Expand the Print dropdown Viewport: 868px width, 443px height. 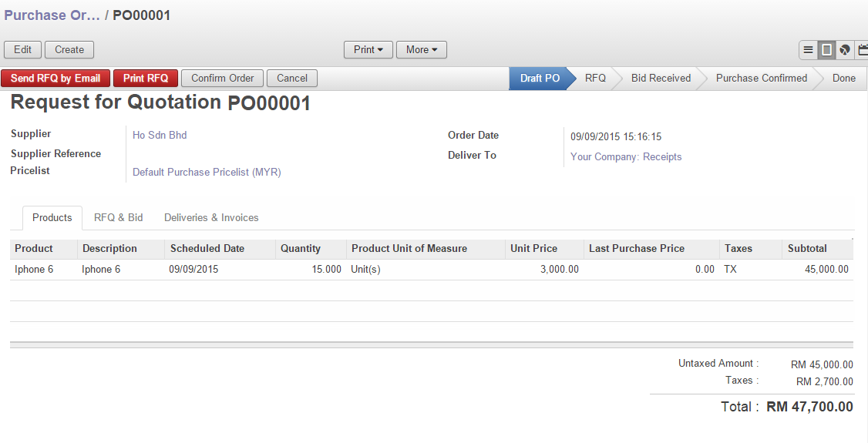[368, 50]
